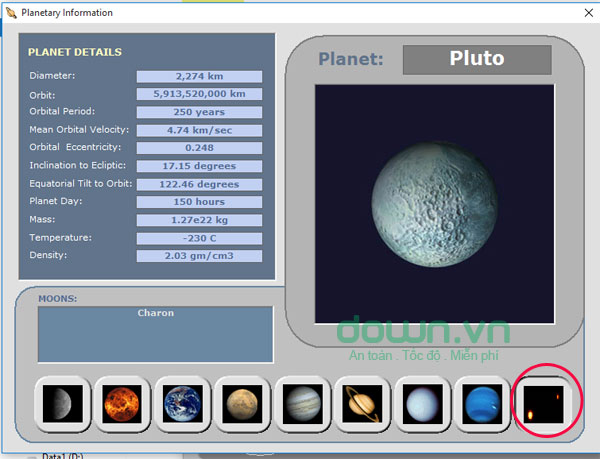Click the Planetary Information title bar icon
The height and width of the screenshot is (459, 600).
(11, 13)
